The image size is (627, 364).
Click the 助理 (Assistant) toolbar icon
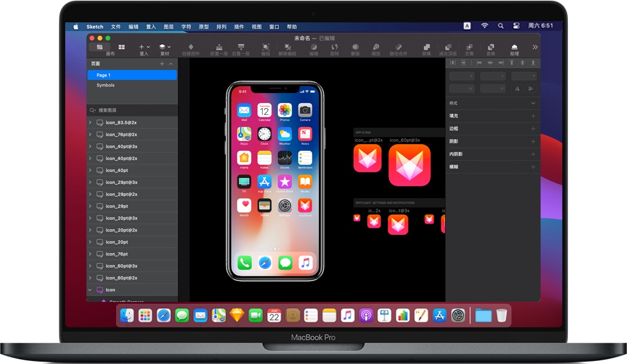(x=514, y=47)
